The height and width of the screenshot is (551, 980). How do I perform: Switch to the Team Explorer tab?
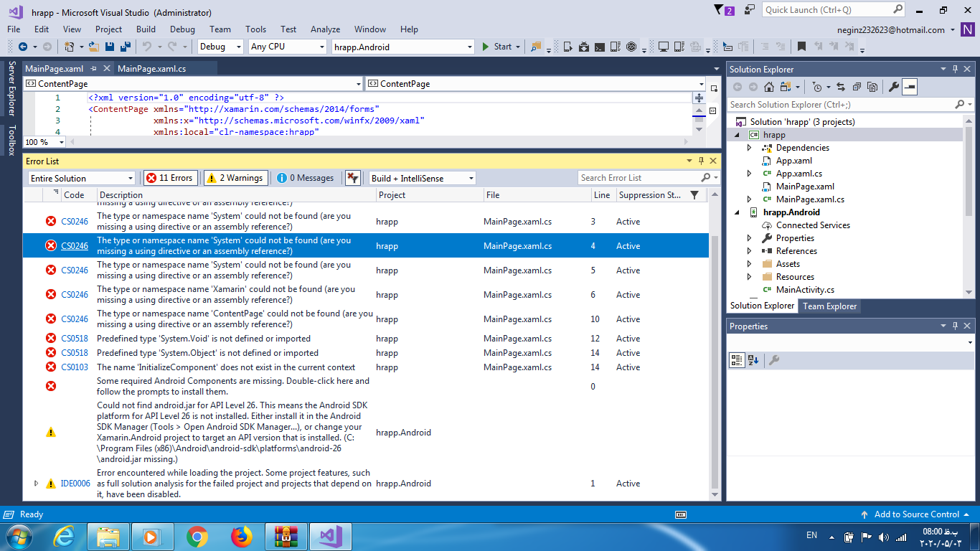[829, 306]
